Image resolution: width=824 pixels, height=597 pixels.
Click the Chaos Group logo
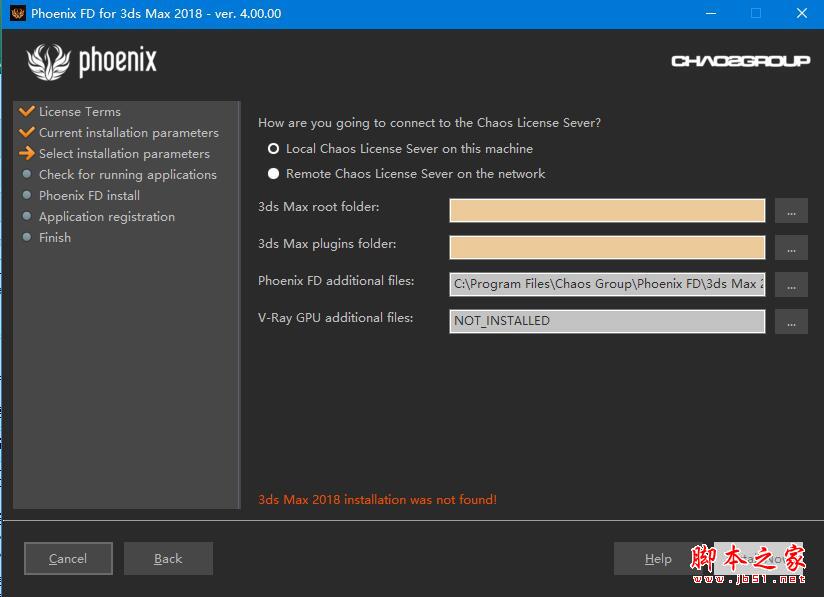tap(740, 61)
